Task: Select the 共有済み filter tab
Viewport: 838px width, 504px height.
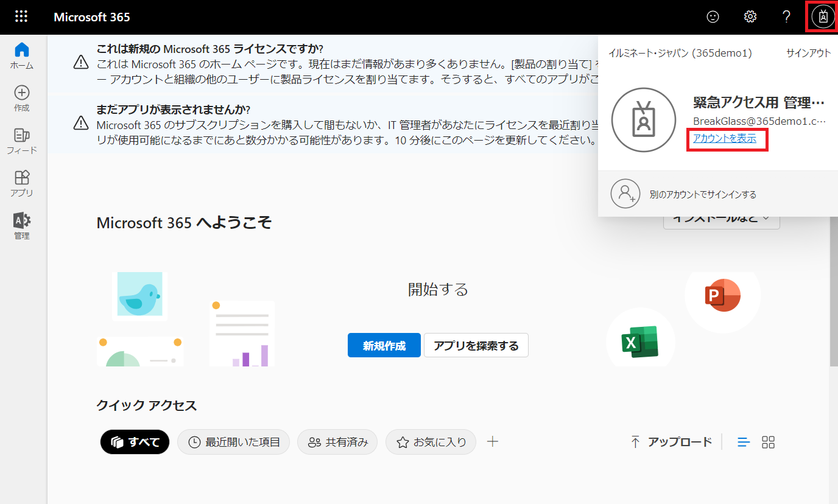Action: point(337,442)
